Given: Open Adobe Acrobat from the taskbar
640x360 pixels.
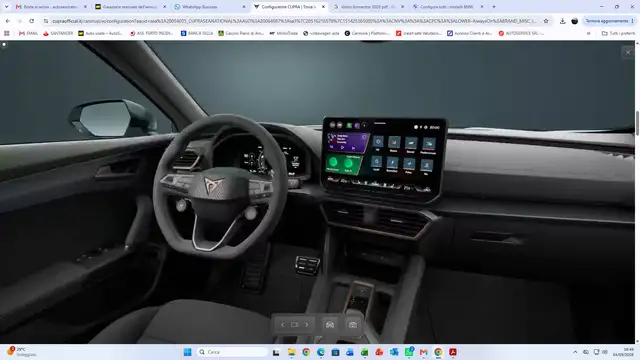Looking at the screenshot, I should (453, 352).
